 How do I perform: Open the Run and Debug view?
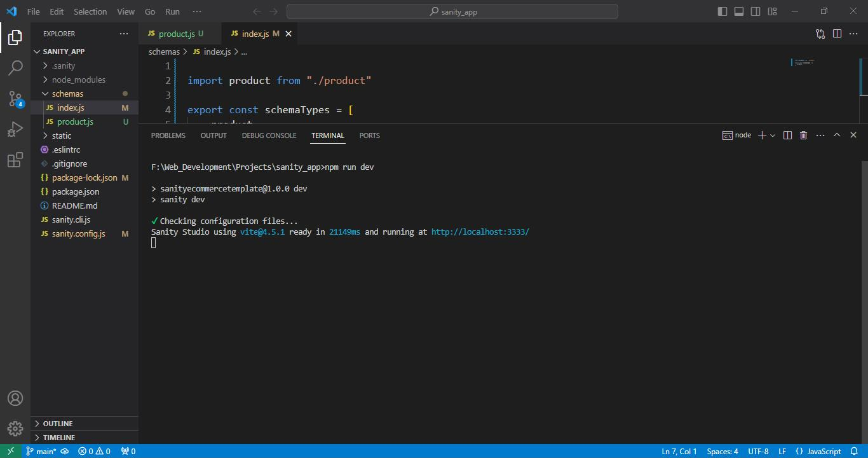pos(15,130)
